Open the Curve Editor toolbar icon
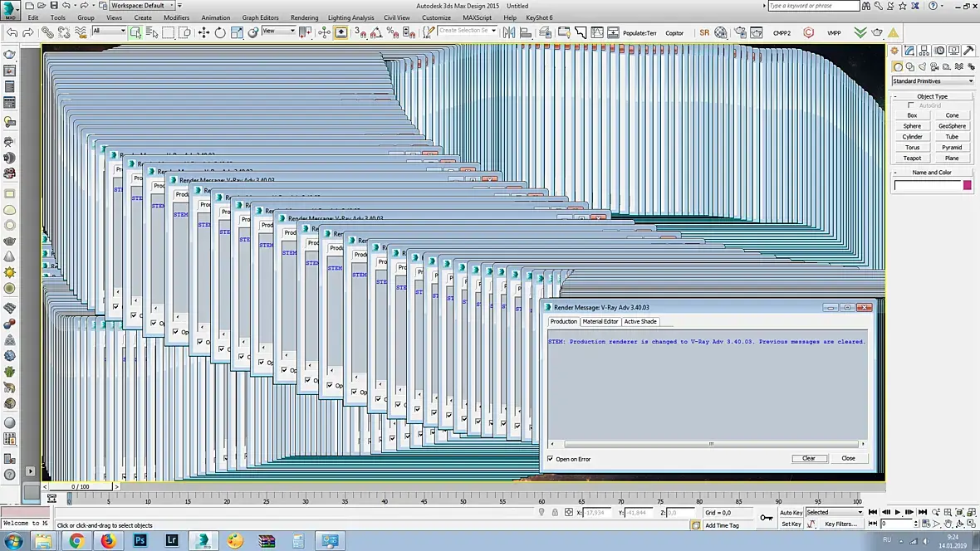 [597, 32]
